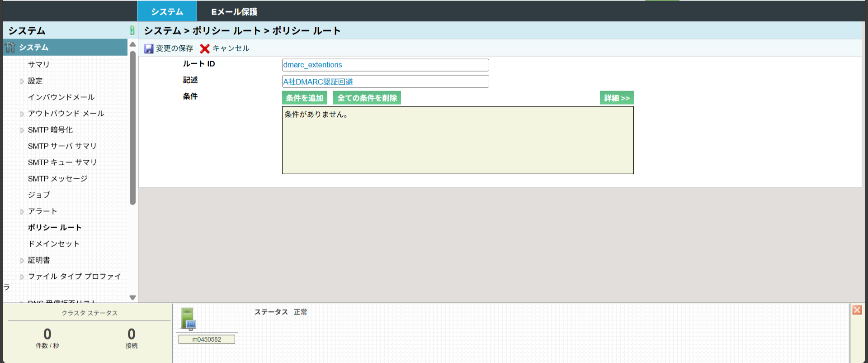Image resolution: width=868 pixels, height=363 pixels.
Task: Click the save changes floppy disk icon
Action: (149, 48)
